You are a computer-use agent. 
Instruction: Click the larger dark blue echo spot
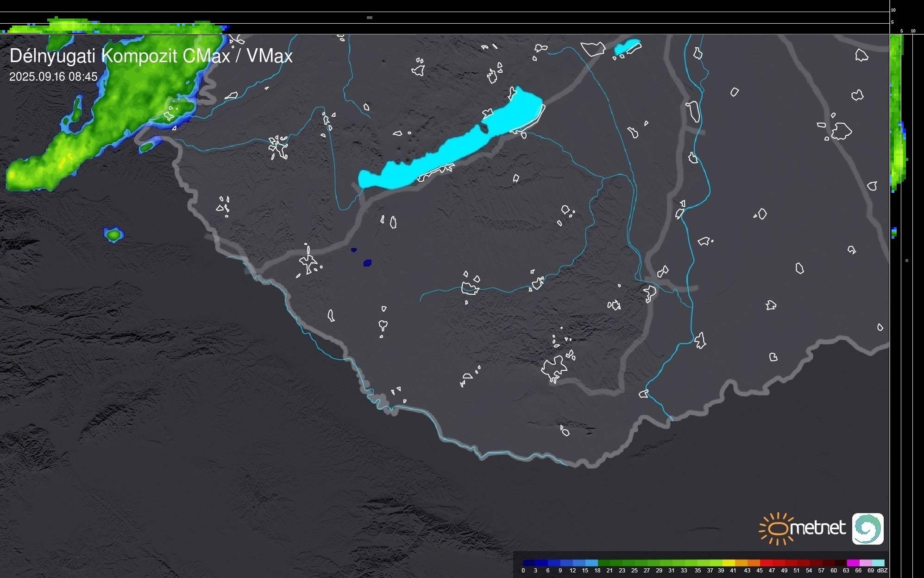coord(367,263)
